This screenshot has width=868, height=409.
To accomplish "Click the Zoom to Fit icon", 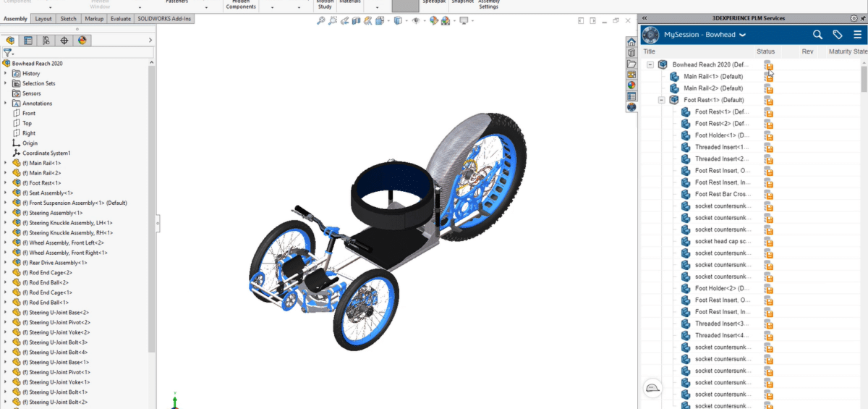I will [321, 21].
